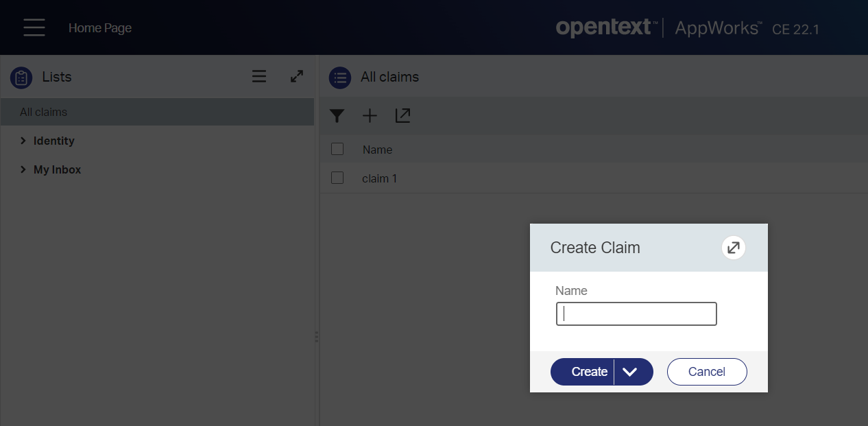Select All claims in Lists panel
Viewport: 868px width, 426px height.
(x=44, y=112)
